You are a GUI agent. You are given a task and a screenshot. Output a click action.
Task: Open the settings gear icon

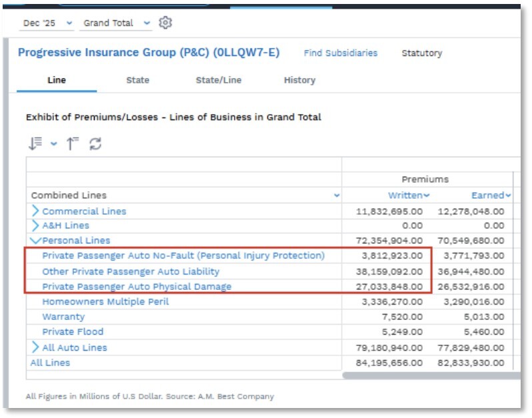click(x=165, y=23)
